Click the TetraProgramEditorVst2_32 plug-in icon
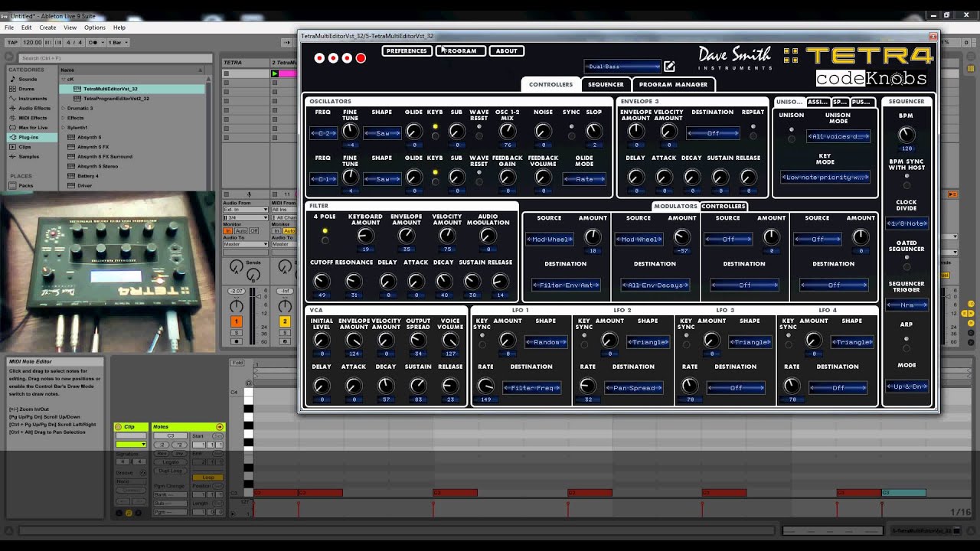 click(x=77, y=99)
